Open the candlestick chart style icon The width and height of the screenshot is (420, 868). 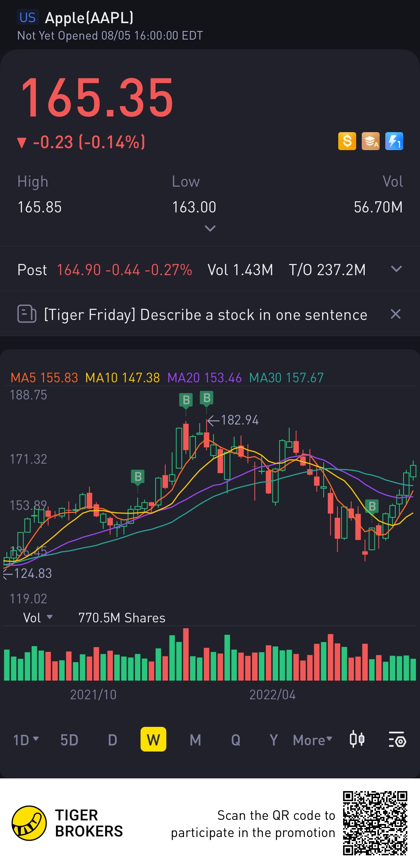357,740
